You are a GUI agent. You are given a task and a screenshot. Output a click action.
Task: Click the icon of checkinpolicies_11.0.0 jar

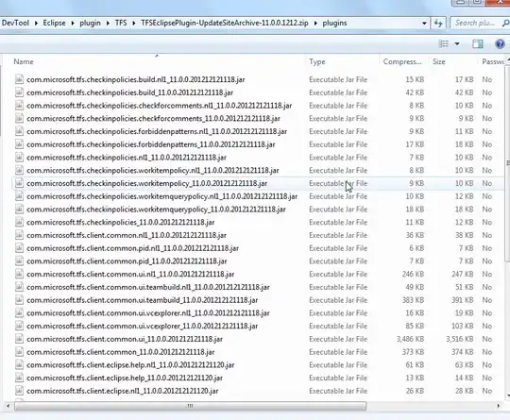19,223
